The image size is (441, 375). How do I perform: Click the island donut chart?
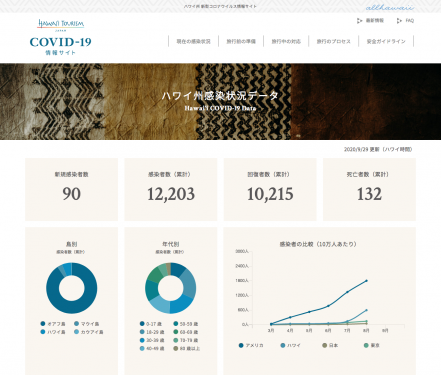pos(72,288)
